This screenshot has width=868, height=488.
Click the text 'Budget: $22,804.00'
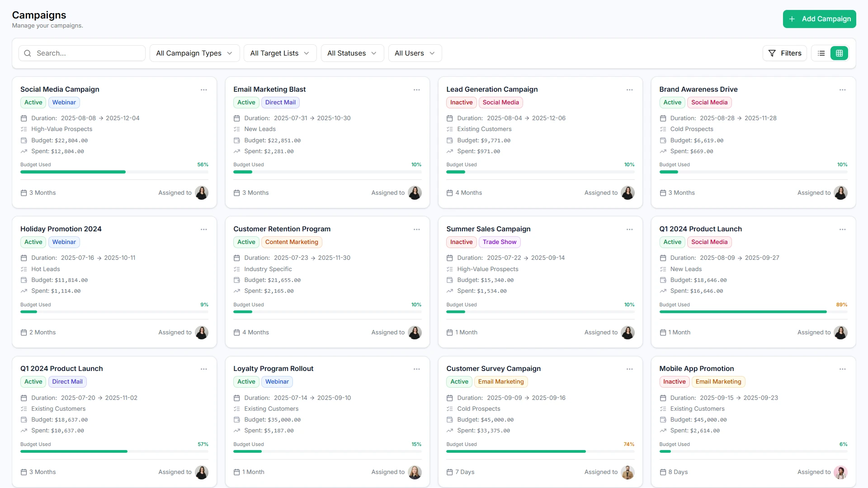(59, 141)
